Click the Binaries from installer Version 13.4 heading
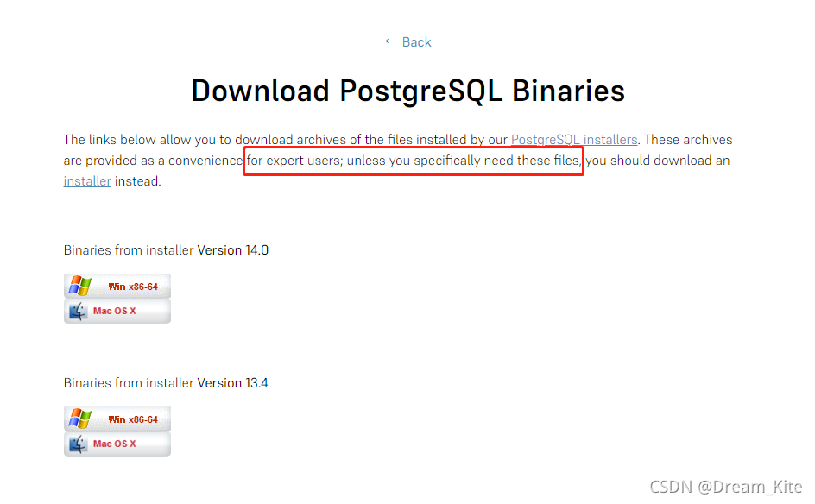Screen dimensions: 815x504 [166, 382]
